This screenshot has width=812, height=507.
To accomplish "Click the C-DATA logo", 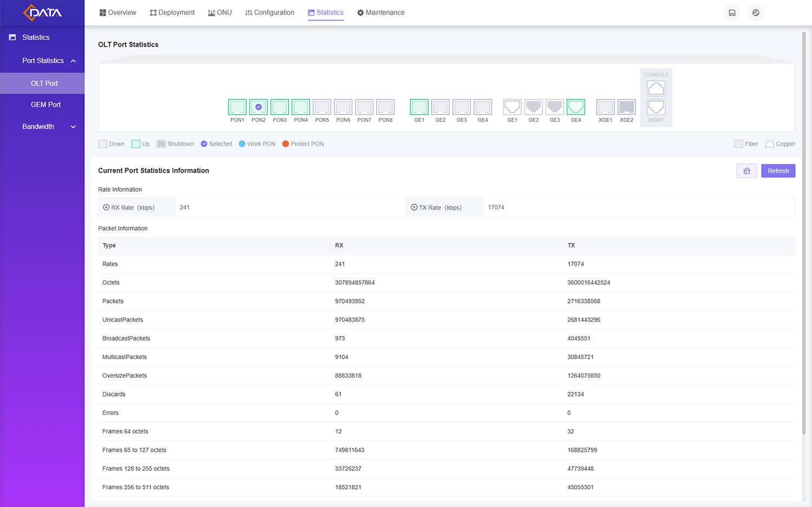I will tap(42, 12).
